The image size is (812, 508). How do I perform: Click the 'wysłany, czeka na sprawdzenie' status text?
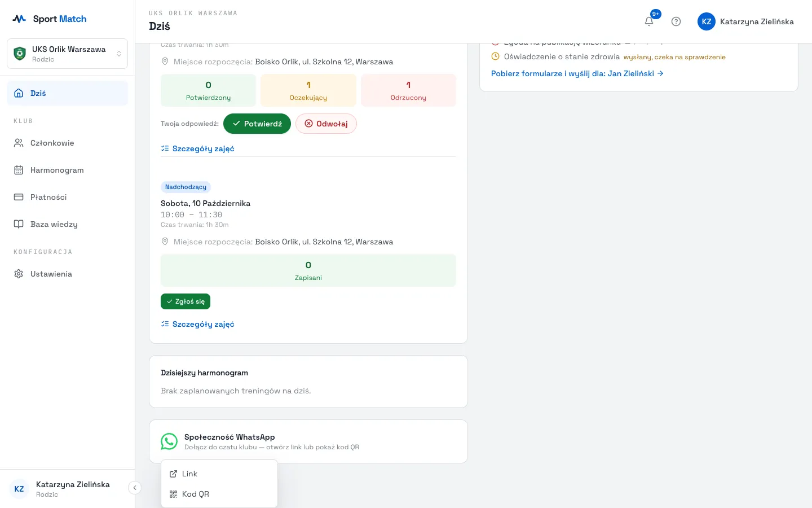point(674,57)
